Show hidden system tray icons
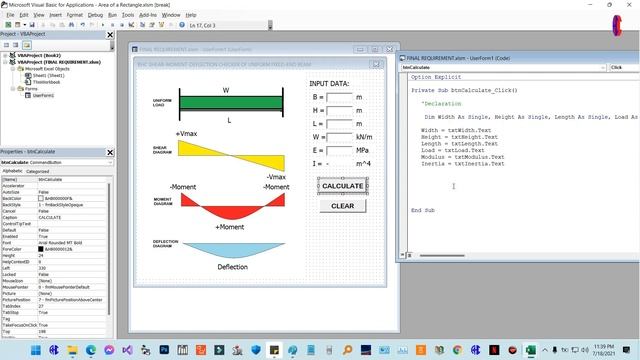This screenshot has height=360, width=640. (x=545, y=350)
